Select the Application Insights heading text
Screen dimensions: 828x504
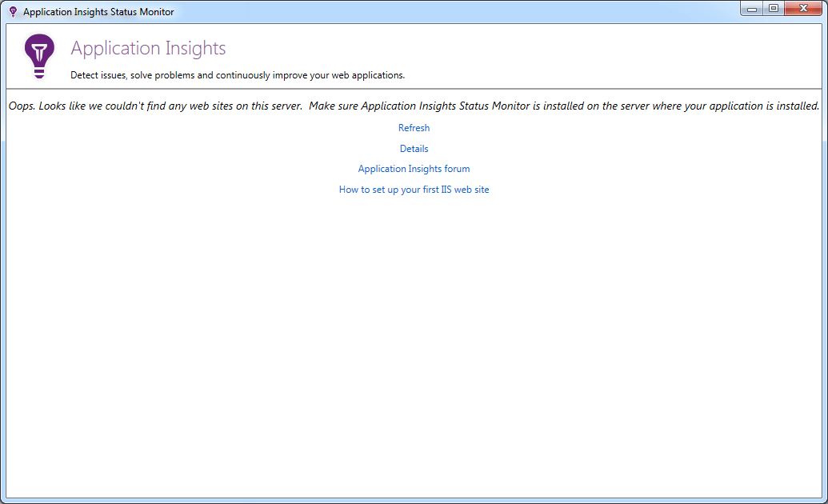pyautogui.click(x=148, y=49)
